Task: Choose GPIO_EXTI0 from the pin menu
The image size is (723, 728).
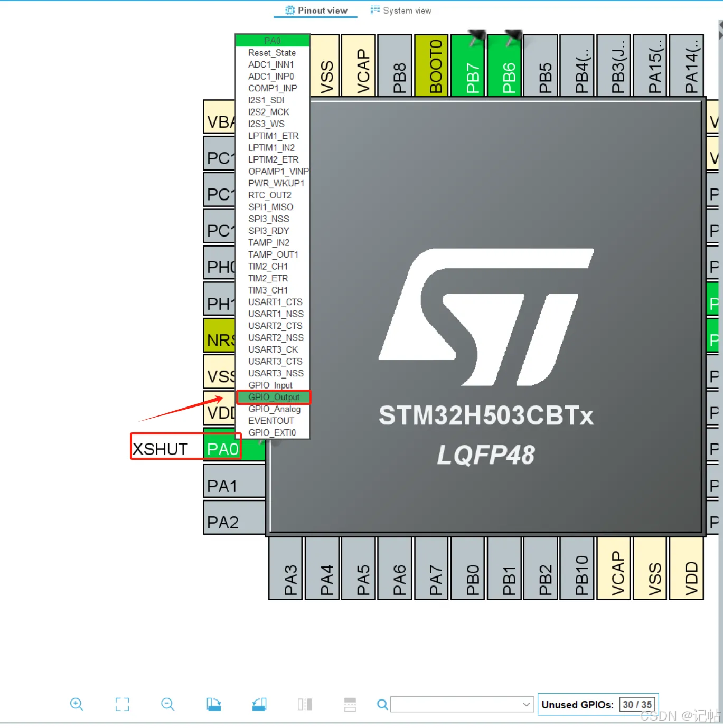Action: pos(272,433)
